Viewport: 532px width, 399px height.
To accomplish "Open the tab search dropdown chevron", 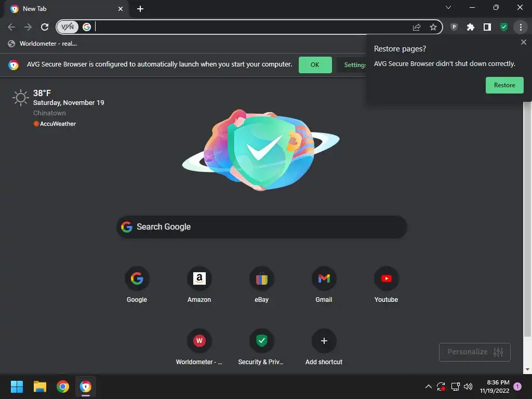I will 448,7.
